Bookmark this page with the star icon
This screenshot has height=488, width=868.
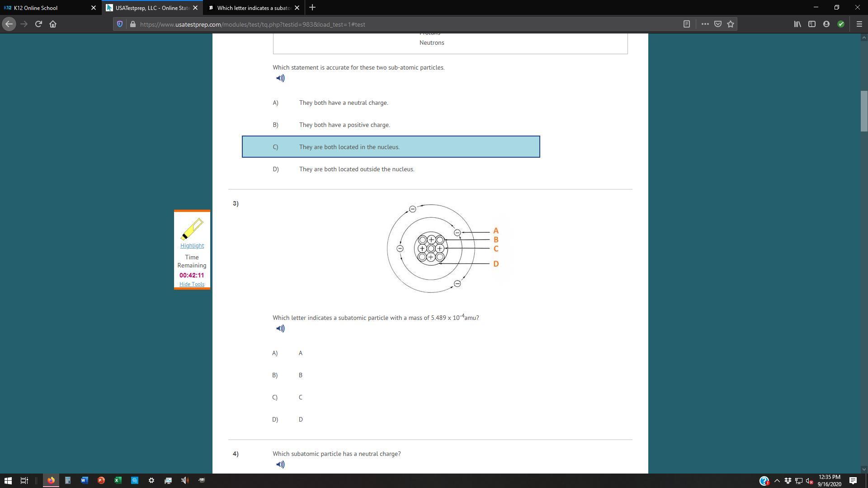tap(731, 24)
